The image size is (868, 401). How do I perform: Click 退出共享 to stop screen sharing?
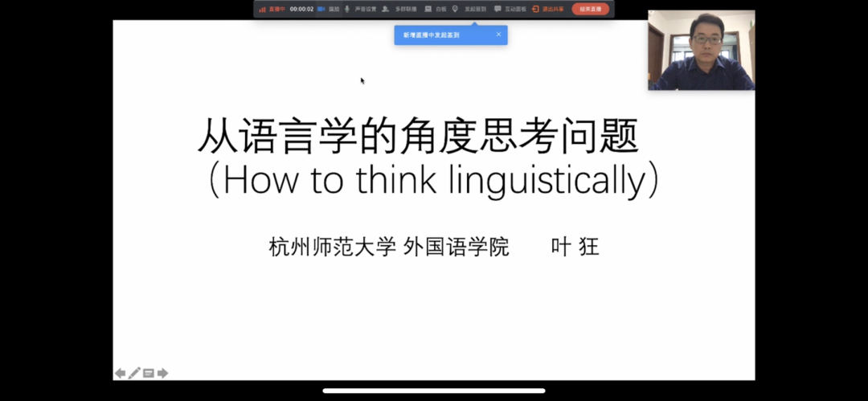pos(547,9)
